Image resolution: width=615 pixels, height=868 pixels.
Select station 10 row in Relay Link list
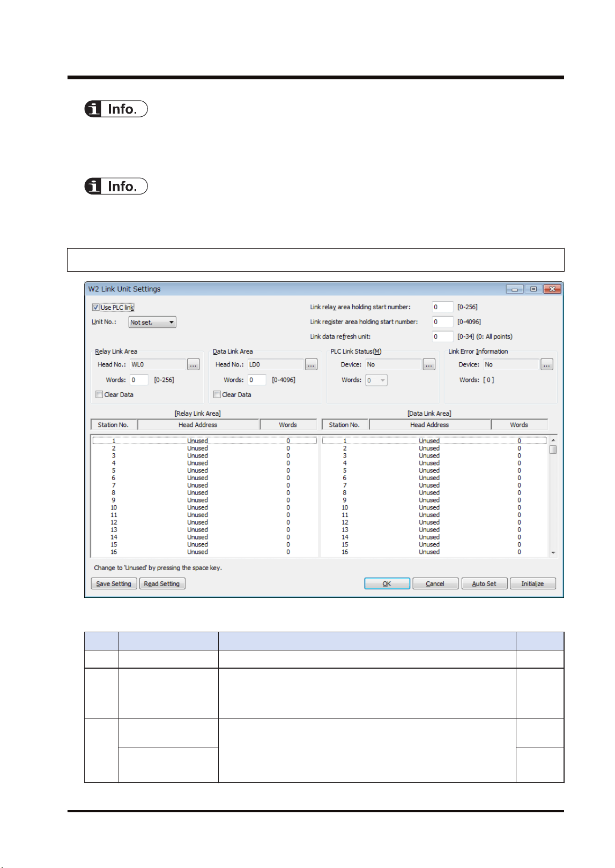click(204, 507)
